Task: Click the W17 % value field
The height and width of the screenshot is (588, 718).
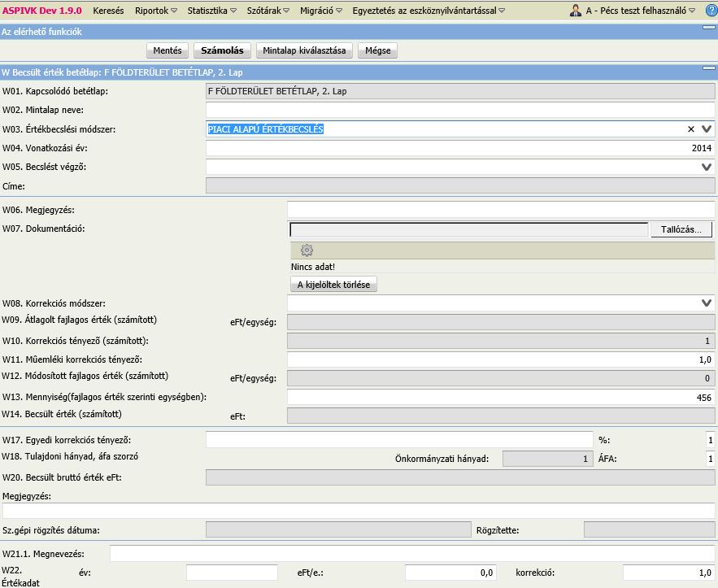Action: pos(710,440)
